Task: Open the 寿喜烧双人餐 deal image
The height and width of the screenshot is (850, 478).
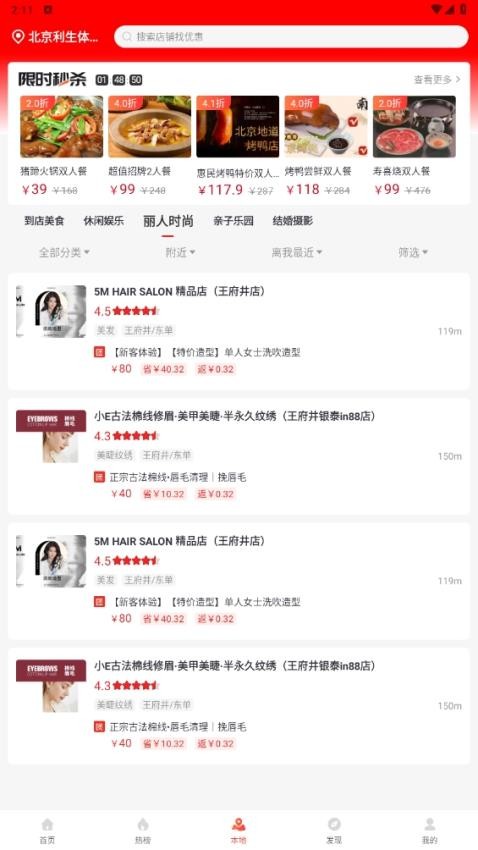Action: [414, 127]
